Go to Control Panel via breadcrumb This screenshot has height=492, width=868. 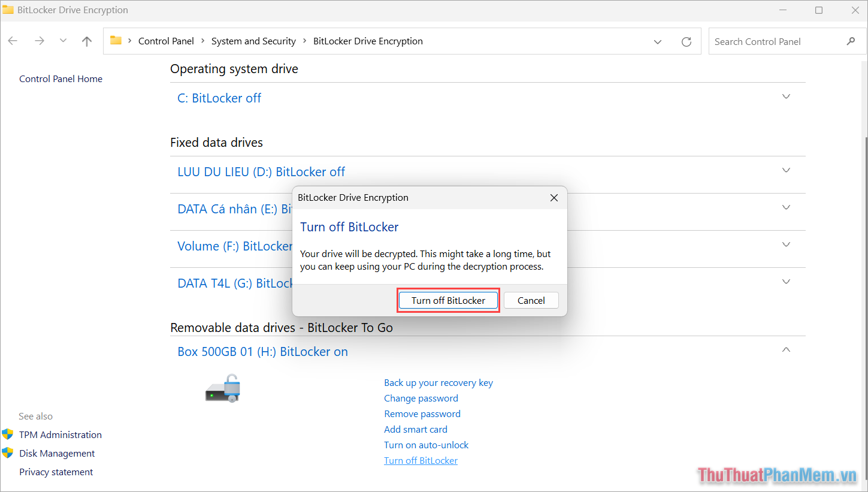point(166,41)
